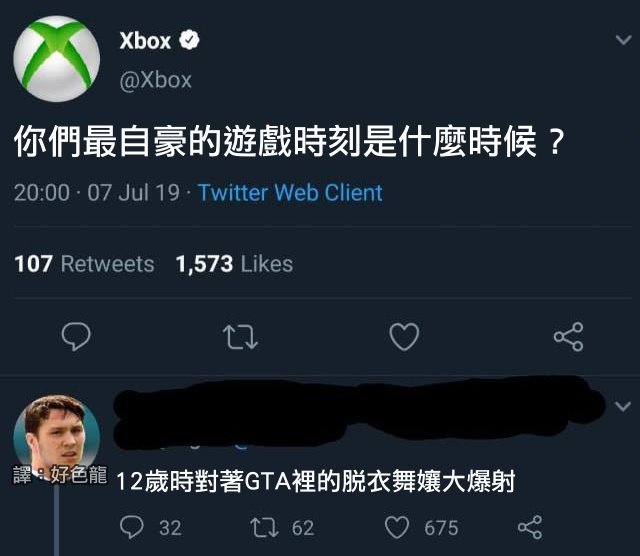Click the @Xbox handle
The image size is (640, 556).
[x=155, y=80]
